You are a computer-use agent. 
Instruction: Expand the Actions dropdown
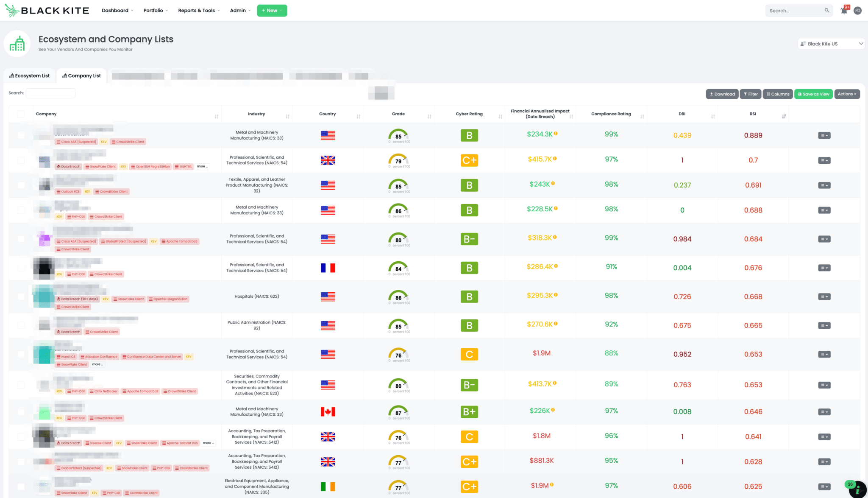click(x=846, y=94)
